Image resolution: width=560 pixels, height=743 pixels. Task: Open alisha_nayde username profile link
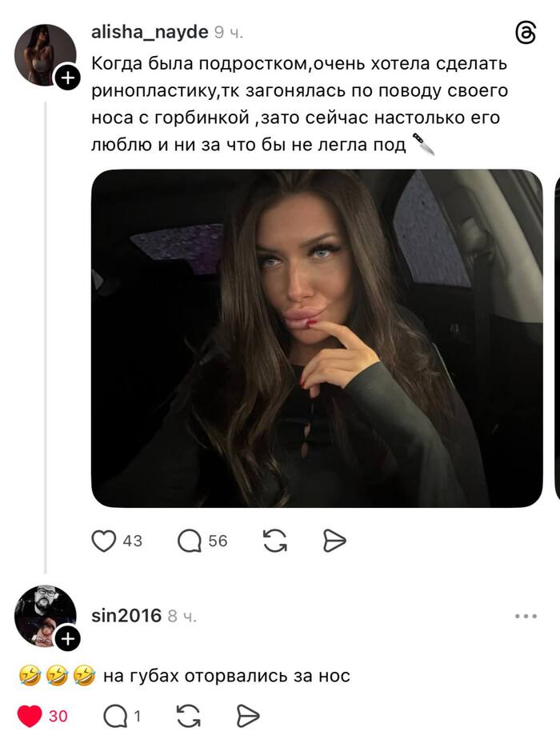(150, 32)
